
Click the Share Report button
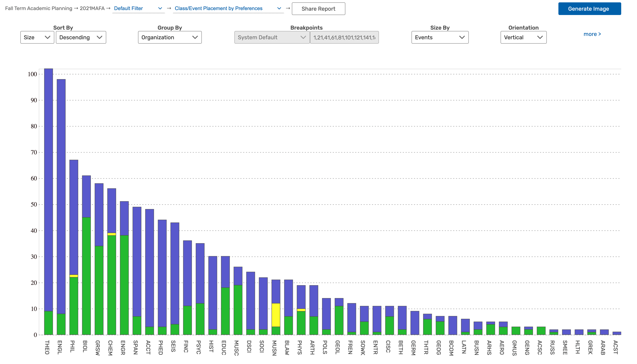[x=318, y=9]
